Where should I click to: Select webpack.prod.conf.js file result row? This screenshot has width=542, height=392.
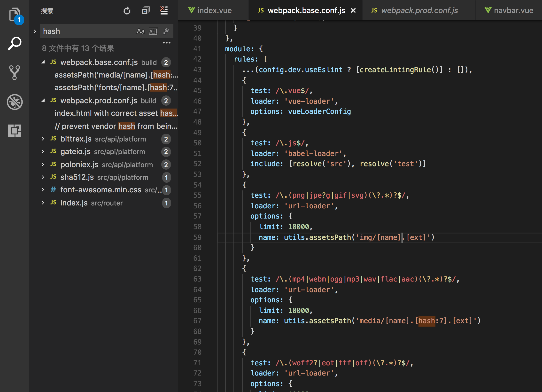104,101
